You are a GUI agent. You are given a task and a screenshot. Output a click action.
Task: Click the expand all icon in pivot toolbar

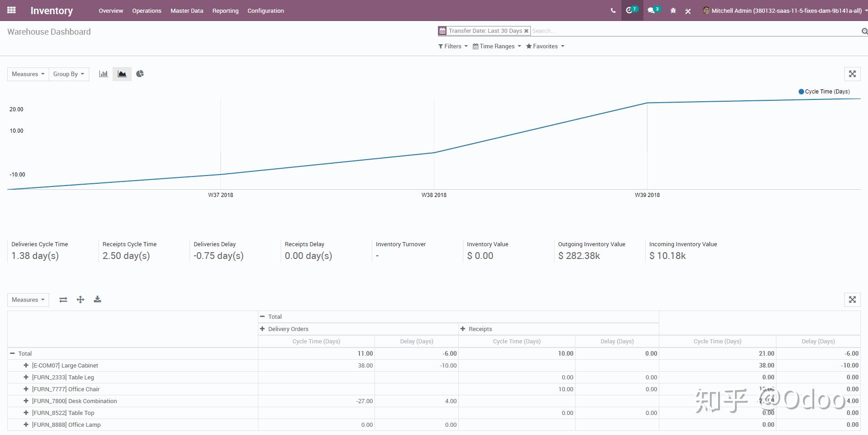(x=80, y=300)
